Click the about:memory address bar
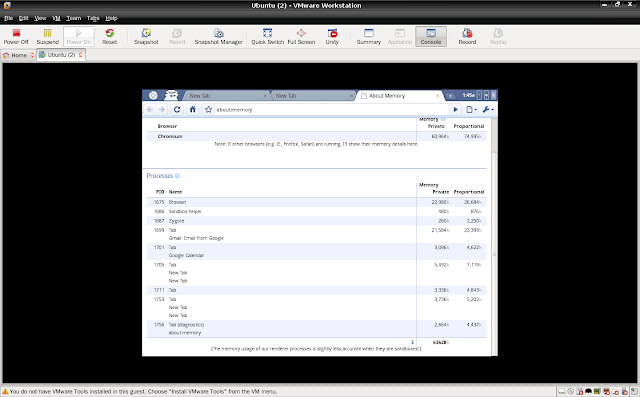The width and height of the screenshot is (640, 397). click(x=333, y=109)
